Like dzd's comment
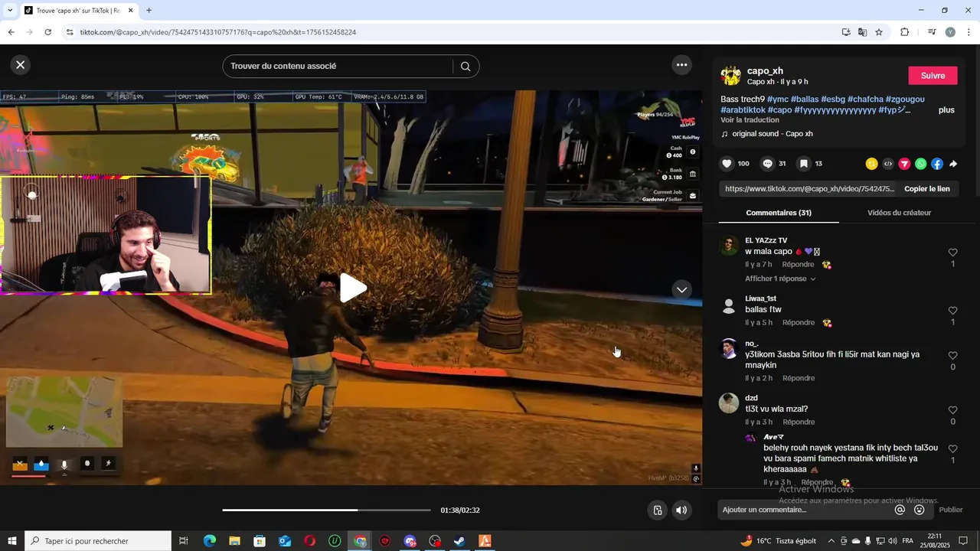980x551 pixels. (952, 410)
